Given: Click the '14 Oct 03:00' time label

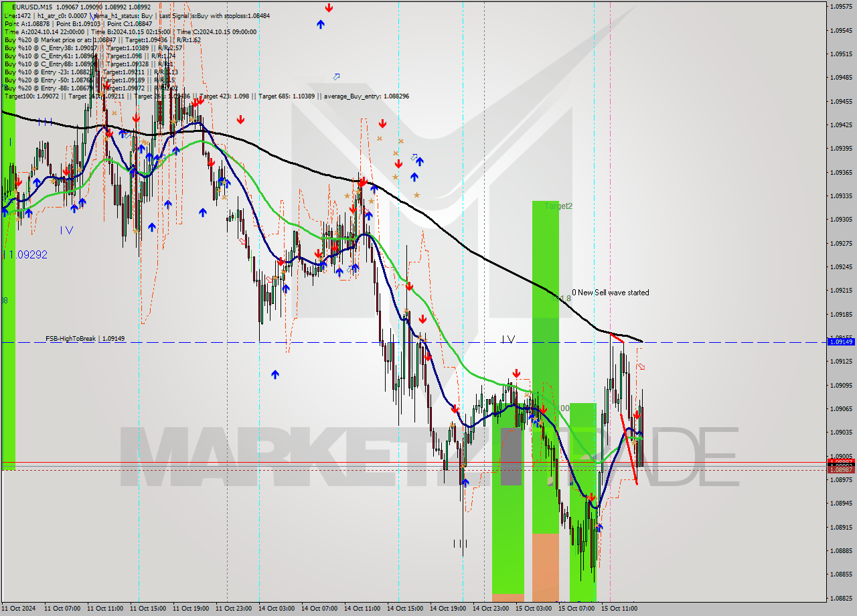Looking at the screenshot, I should [276, 609].
